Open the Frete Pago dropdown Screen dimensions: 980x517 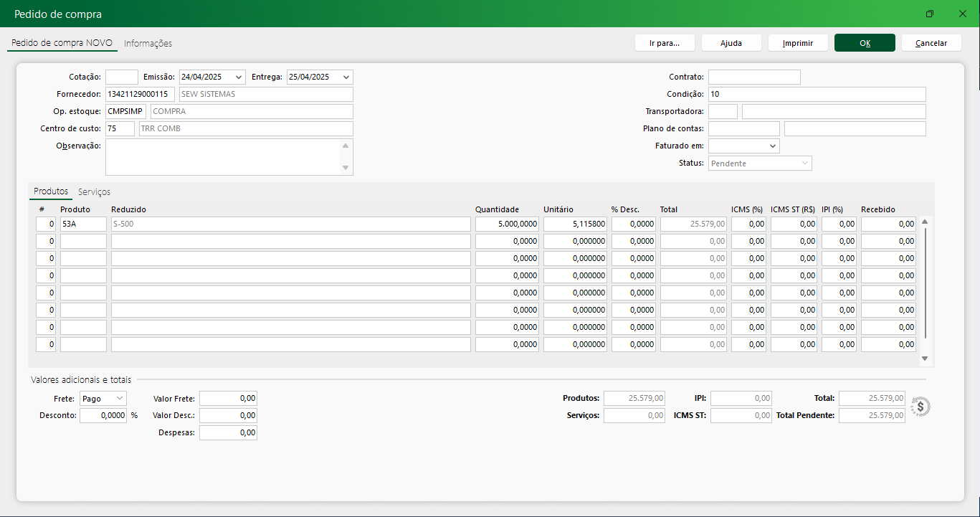click(119, 398)
